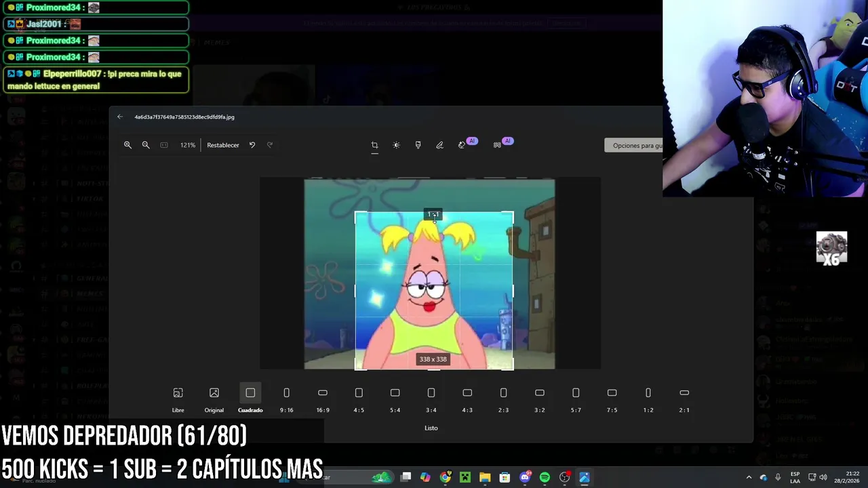Click the 338 x 338 crop size label
Screen dimensions: 868x488
point(433,359)
